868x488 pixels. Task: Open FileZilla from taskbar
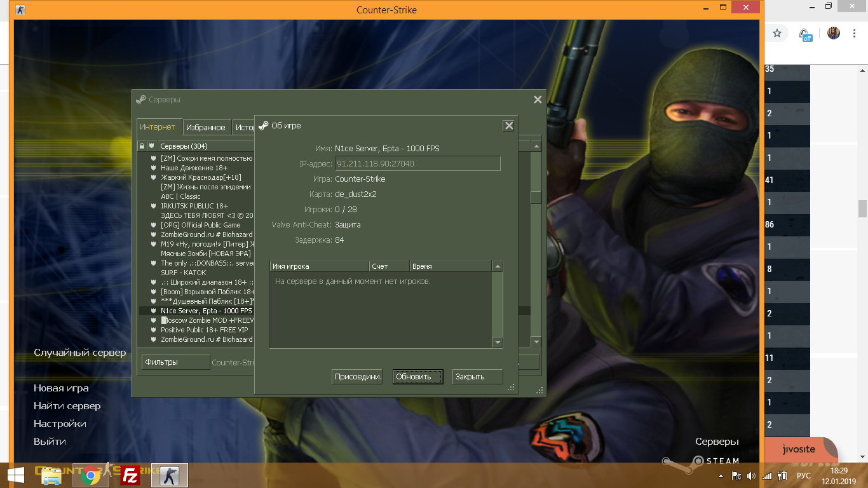(x=130, y=475)
